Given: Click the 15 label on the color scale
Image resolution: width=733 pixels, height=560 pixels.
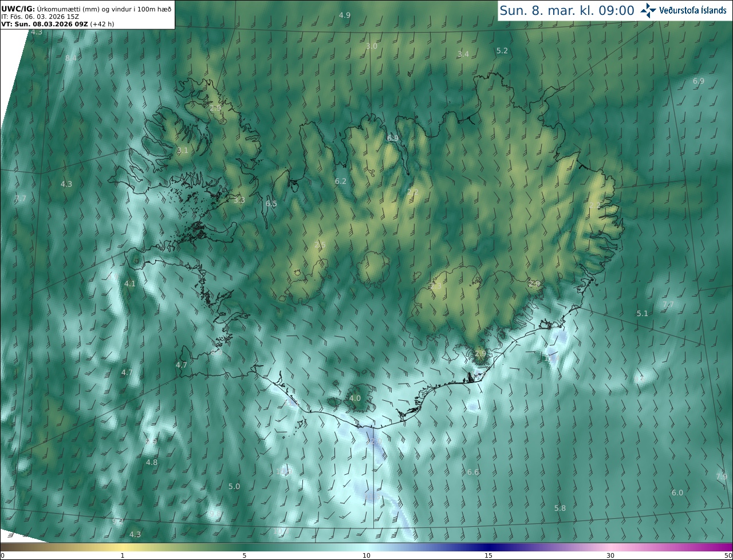Looking at the screenshot, I should pos(488,555).
